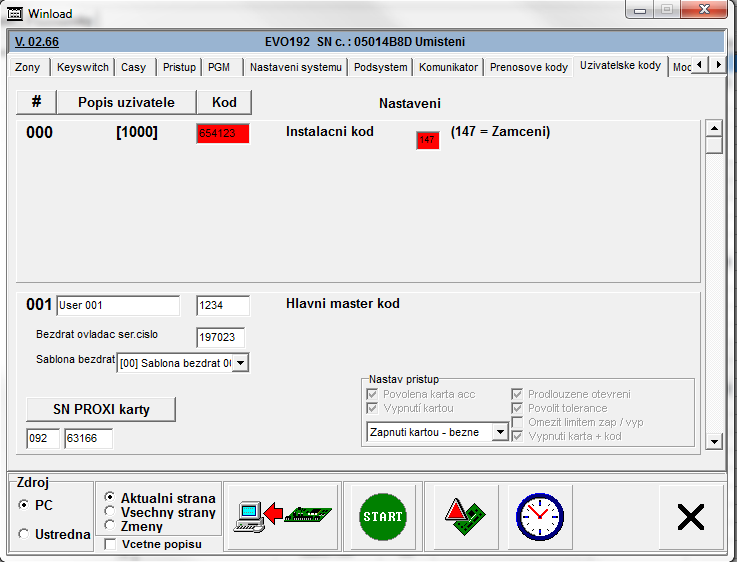Switch to the Komunikator tab
Viewport: 737px width, 562px height.
coord(449,67)
